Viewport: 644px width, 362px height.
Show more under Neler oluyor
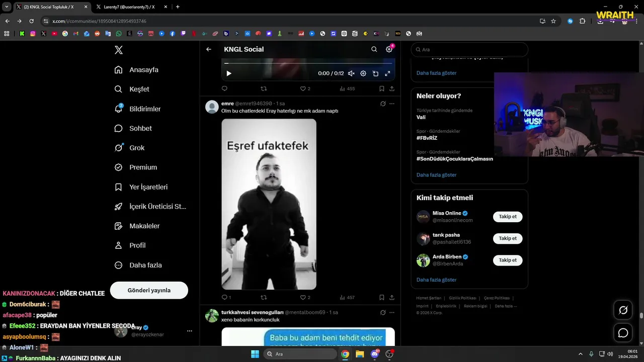point(436,175)
